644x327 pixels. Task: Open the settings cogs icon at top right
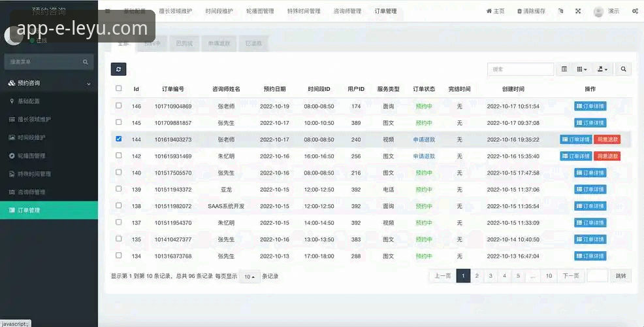(635, 11)
